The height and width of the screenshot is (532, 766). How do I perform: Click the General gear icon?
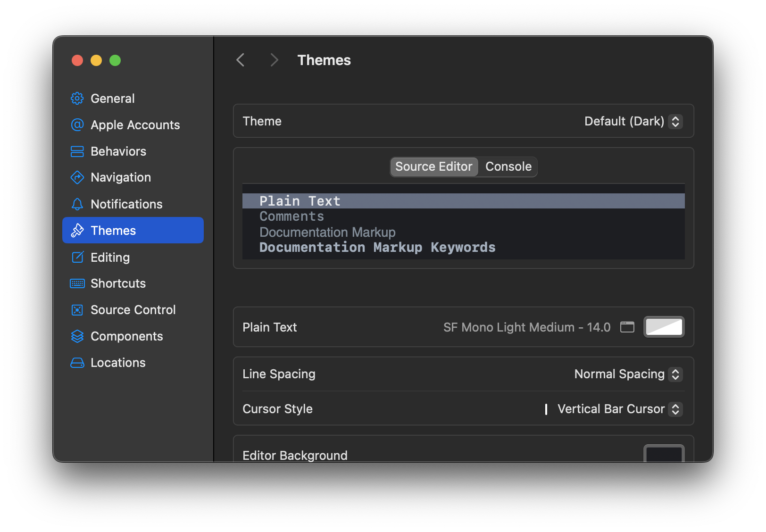click(x=77, y=99)
